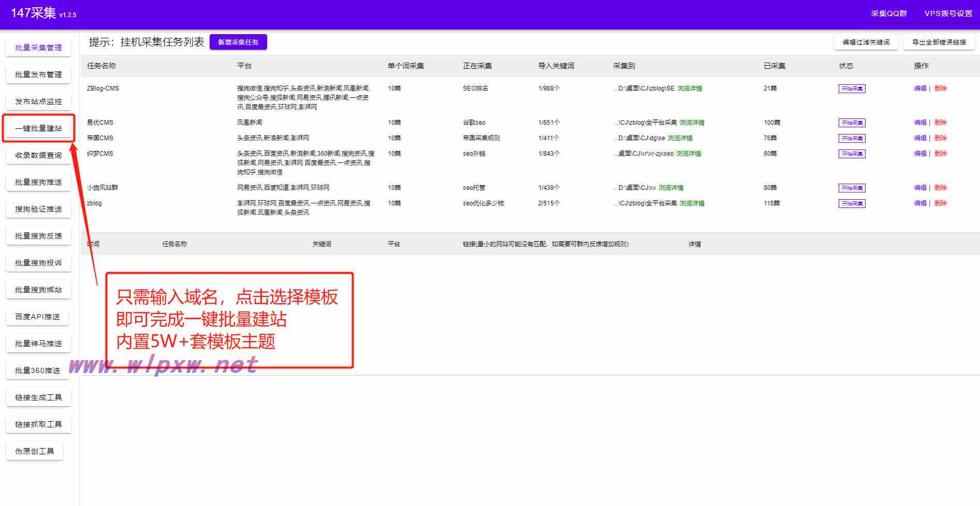The height and width of the screenshot is (506, 980).
Task: Edit the zblog task row
Action: point(920,203)
